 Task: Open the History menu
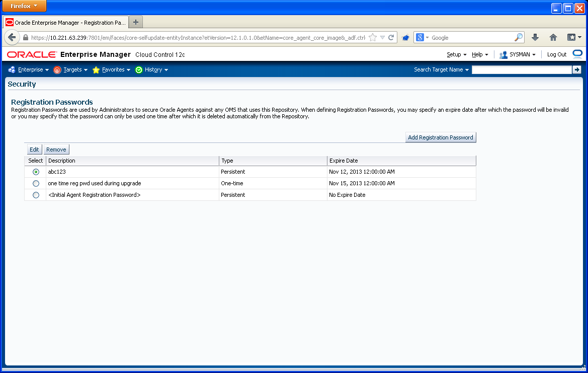156,70
